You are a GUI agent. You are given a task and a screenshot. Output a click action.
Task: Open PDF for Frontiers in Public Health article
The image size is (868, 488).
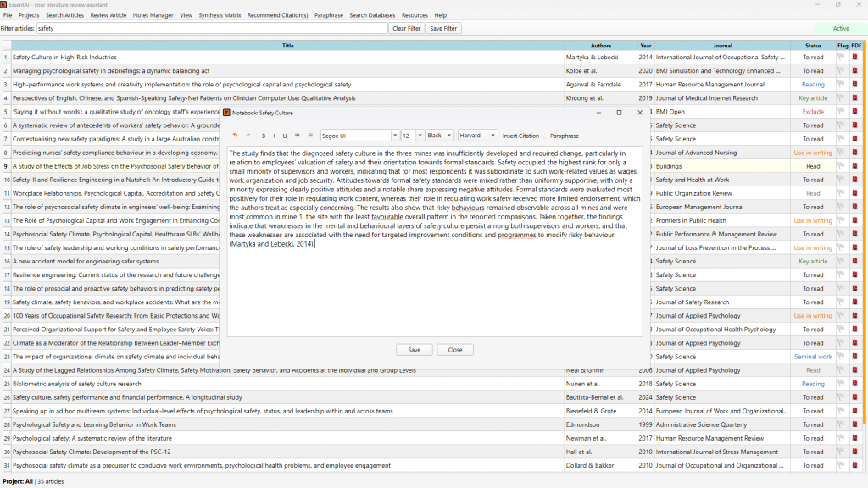tap(854, 220)
